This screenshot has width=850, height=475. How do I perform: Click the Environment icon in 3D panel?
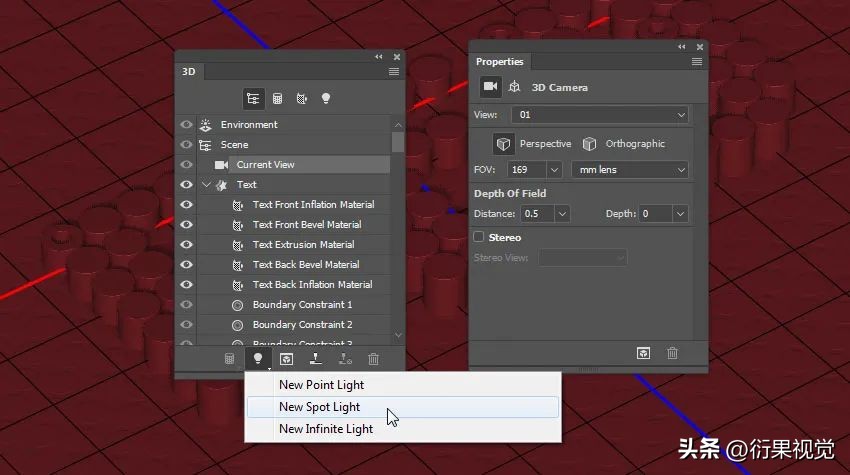click(x=205, y=125)
